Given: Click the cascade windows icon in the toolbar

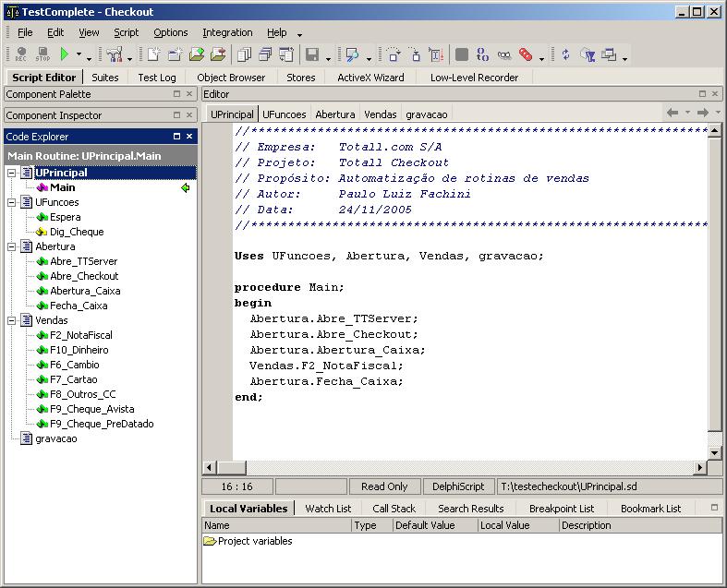Looking at the screenshot, I should coord(265,54).
